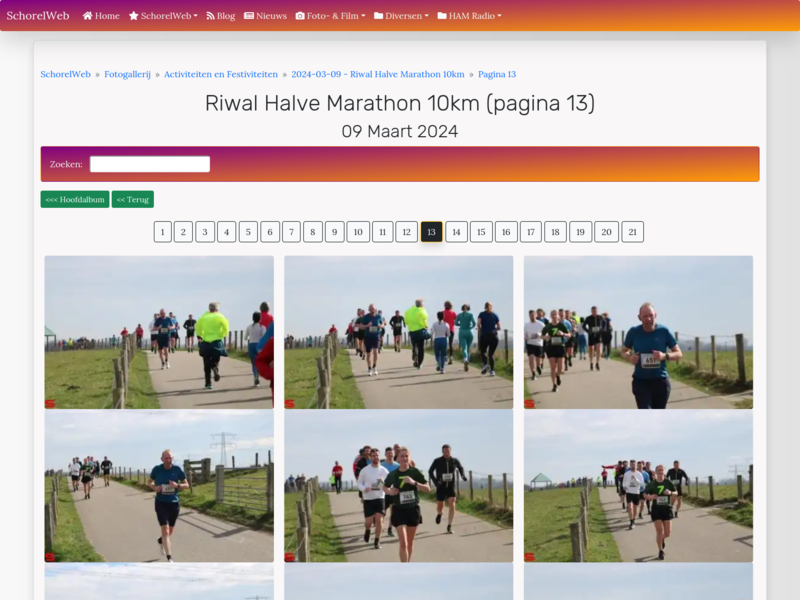Open close-up photo of woman with bib 565
Image resolution: width=800 pixels, height=600 pixels.
click(399, 486)
